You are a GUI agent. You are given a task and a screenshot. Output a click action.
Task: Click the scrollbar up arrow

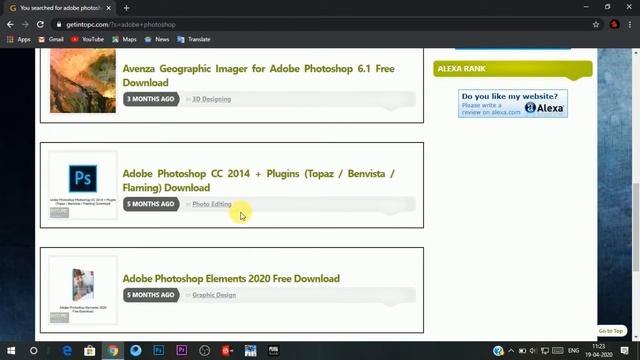(x=636, y=52)
